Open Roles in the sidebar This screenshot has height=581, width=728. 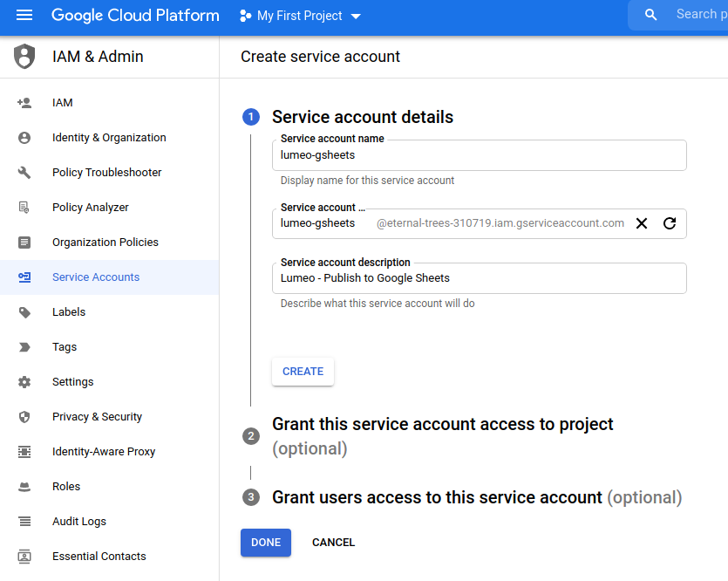click(x=110, y=487)
